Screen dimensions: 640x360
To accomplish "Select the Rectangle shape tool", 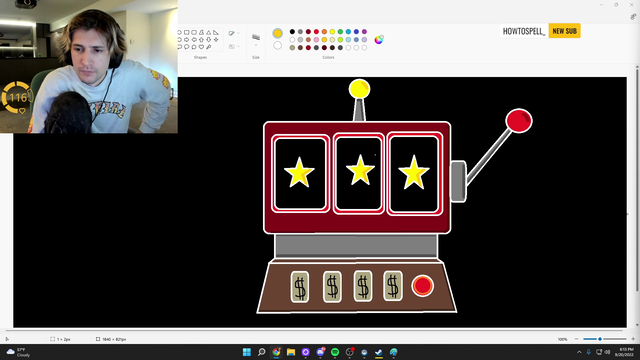I will click(x=187, y=33).
